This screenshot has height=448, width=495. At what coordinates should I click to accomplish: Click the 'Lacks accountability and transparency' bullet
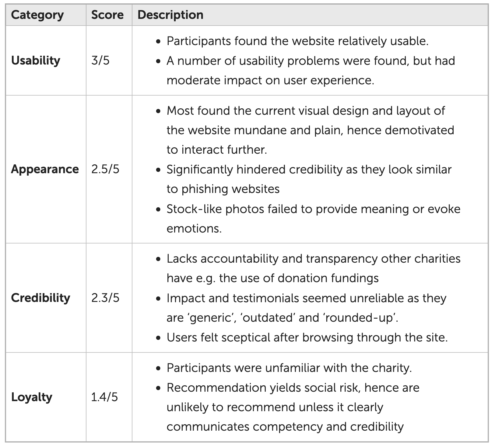coord(314,268)
